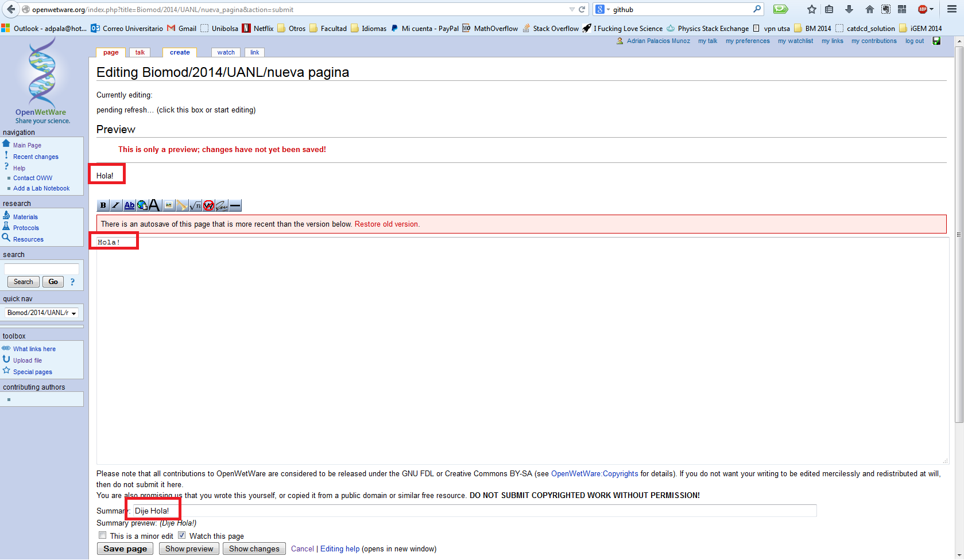
Task: Insert internal link with Ab icon
Action: (129, 205)
